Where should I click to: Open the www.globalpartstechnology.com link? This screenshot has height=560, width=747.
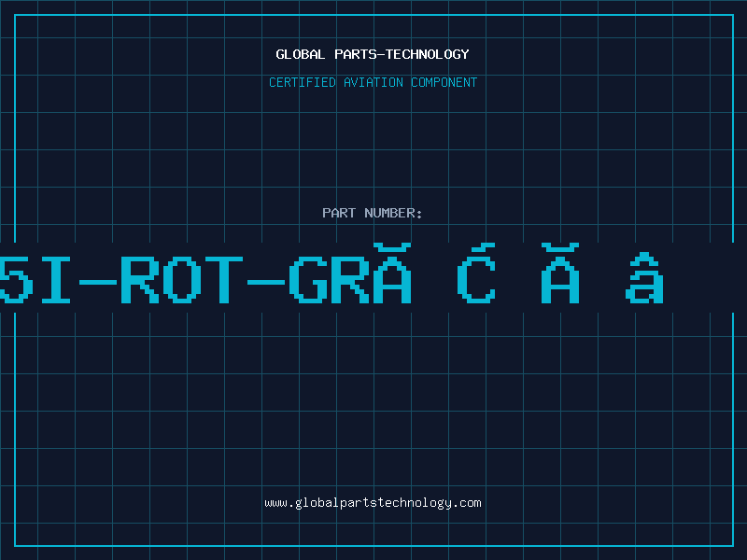(373, 503)
